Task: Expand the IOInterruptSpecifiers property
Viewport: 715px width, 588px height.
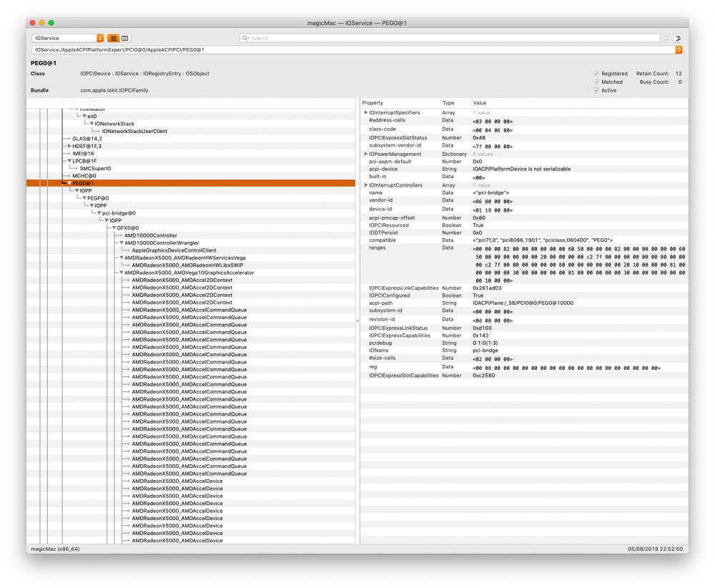Action: tap(365, 112)
